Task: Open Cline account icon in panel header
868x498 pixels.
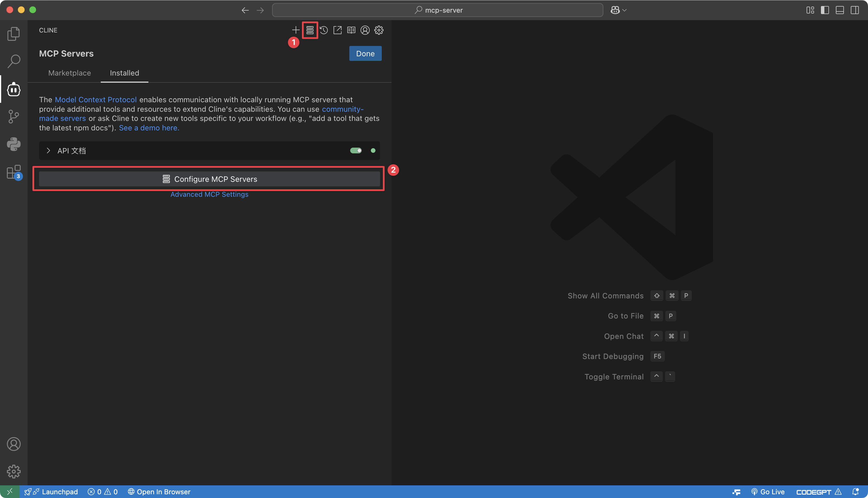Action: pyautogui.click(x=365, y=30)
